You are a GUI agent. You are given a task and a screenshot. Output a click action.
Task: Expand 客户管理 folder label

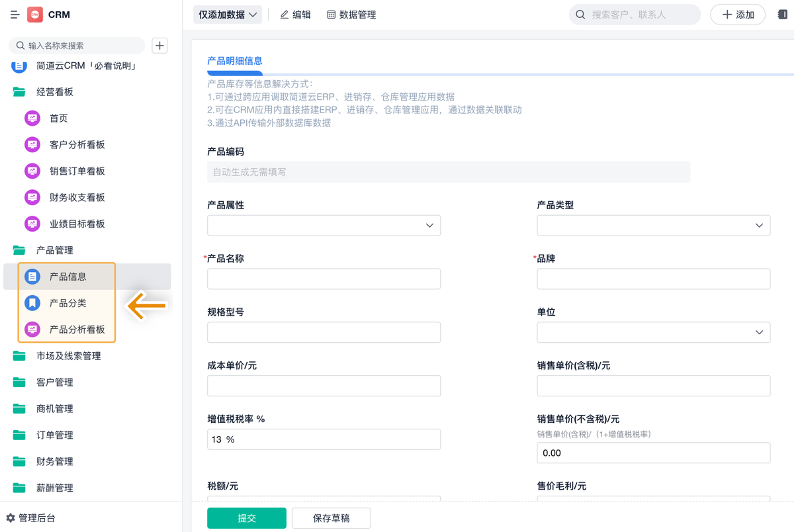pos(55,382)
